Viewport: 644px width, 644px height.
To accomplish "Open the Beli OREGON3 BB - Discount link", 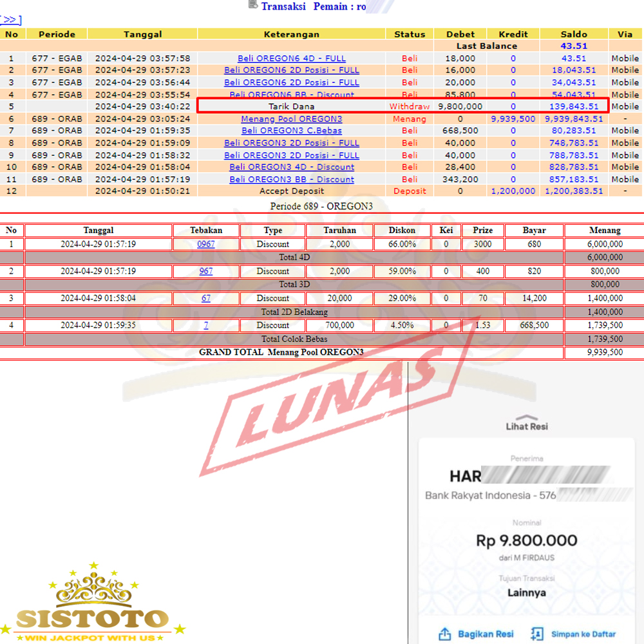I will click(291, 179).
